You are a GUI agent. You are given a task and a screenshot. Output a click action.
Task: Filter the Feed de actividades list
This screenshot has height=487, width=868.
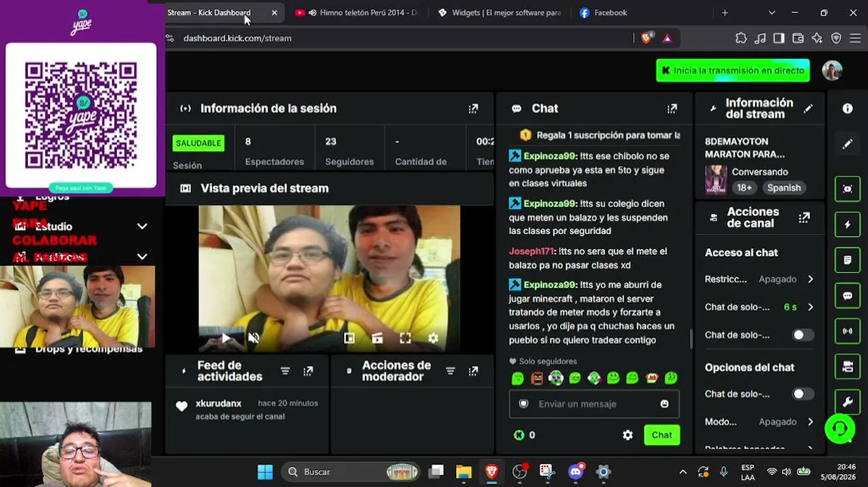(285, 371)
